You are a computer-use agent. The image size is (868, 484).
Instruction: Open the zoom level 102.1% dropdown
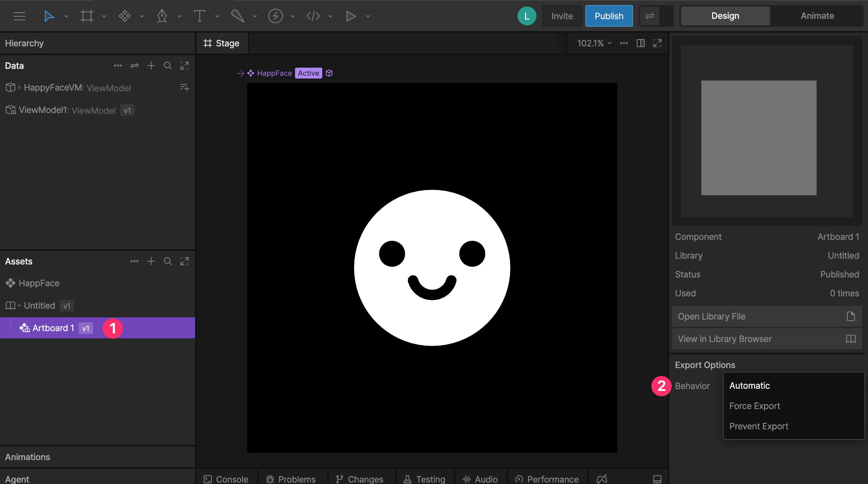click(594, 43)
